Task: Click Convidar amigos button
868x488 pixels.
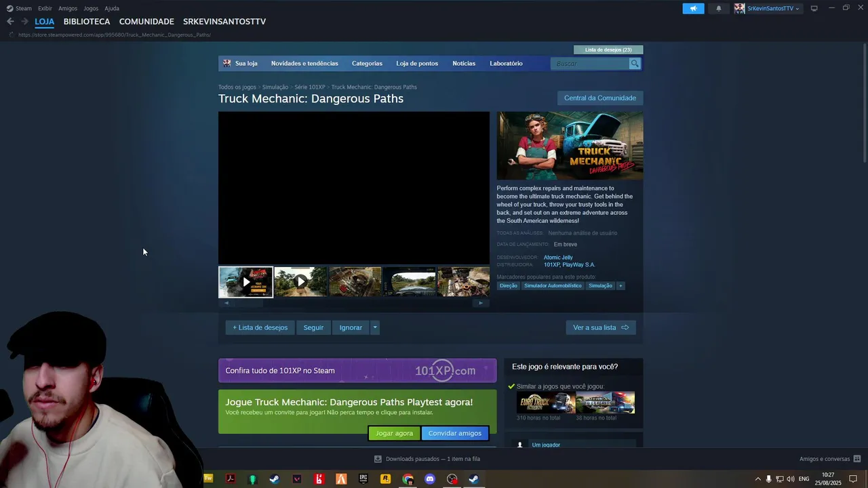Action: [455, 433]
